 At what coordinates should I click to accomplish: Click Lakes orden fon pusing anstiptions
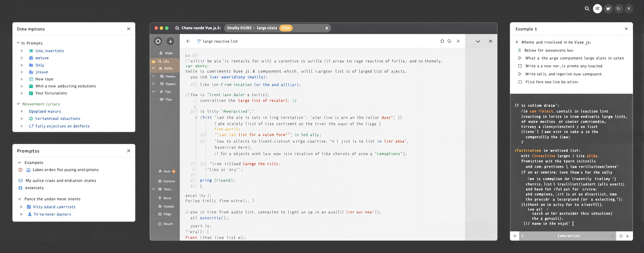tap(66, 170)
